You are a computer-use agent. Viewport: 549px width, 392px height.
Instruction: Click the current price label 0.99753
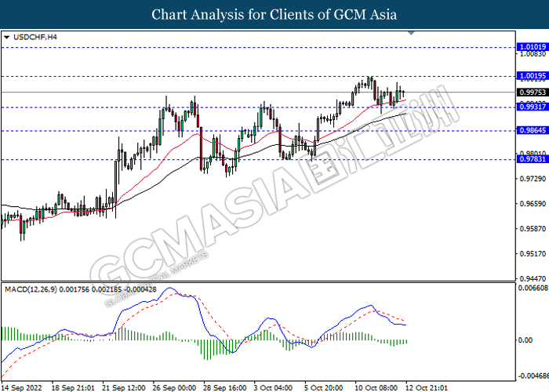[x=533, y=92]
